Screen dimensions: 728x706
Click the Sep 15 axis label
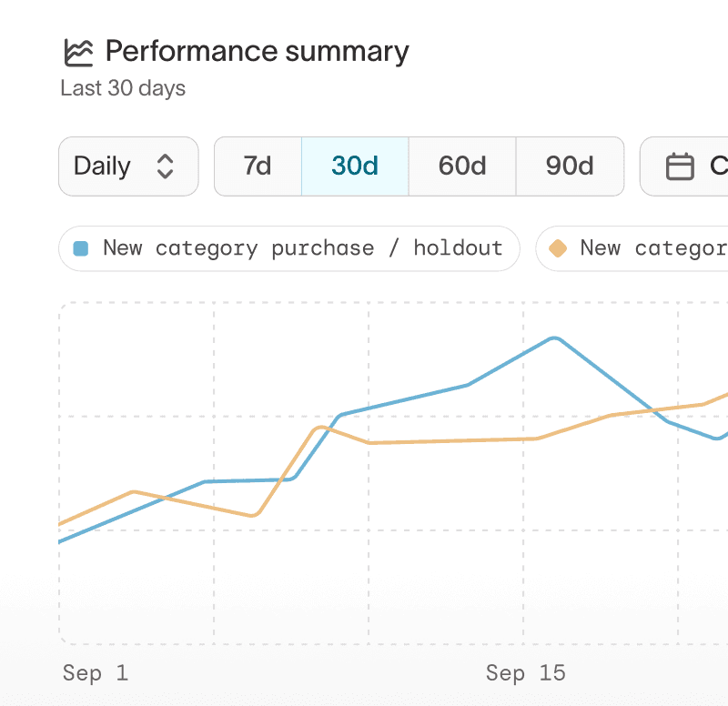526,673
